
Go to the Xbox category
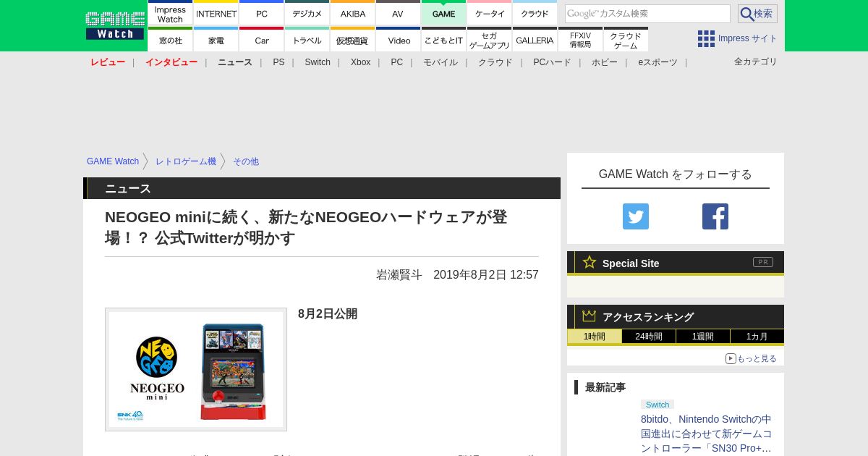[x=361, y=62]
